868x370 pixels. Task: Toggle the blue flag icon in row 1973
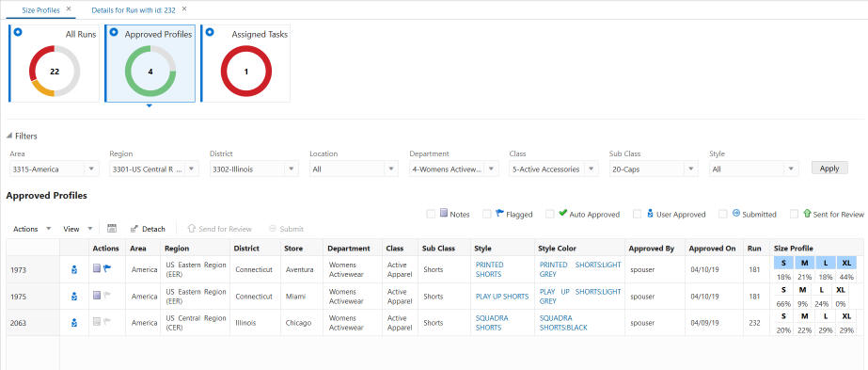coord(107,268)
